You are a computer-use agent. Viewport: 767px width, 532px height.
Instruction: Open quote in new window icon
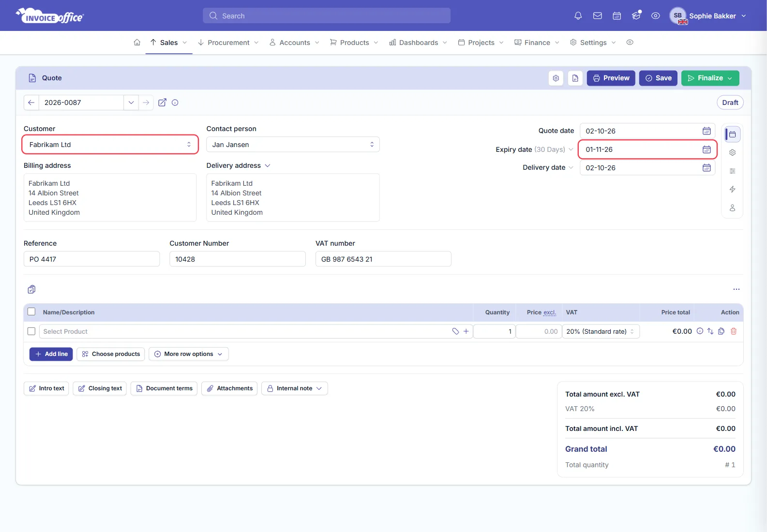coord(162,103)
